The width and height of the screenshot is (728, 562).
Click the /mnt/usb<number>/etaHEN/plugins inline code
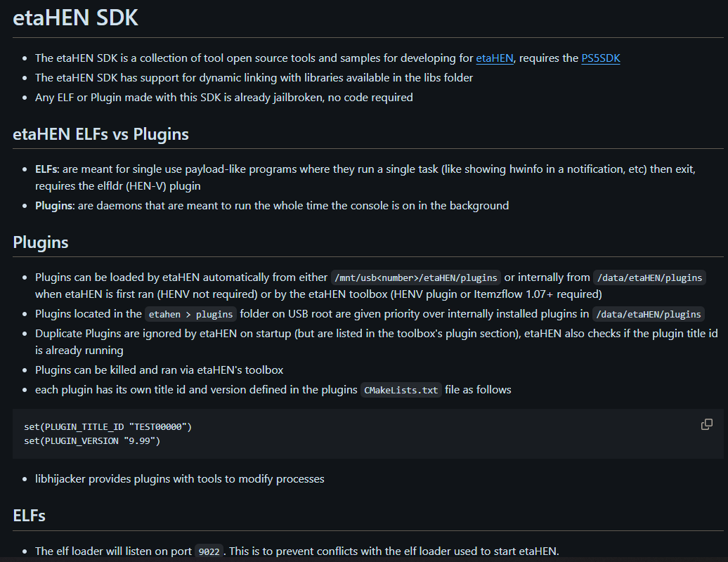click(415, 277)
